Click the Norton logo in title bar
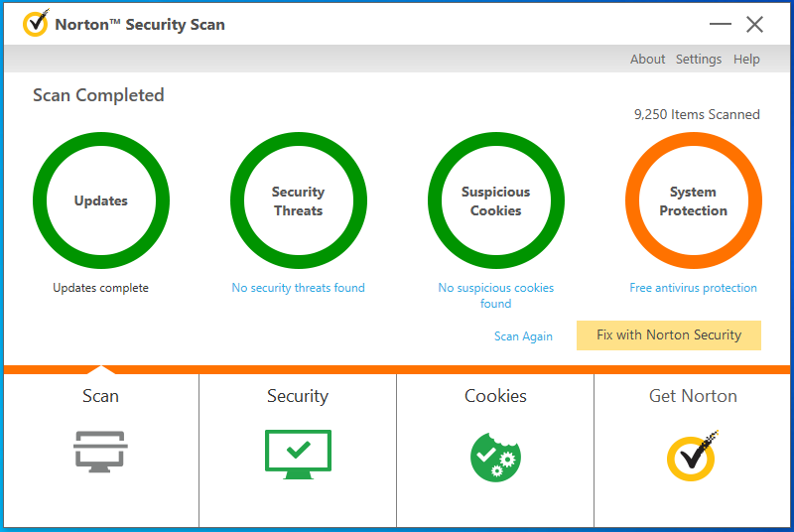Viewport: 794px width, 532px height. pos(36,24)
